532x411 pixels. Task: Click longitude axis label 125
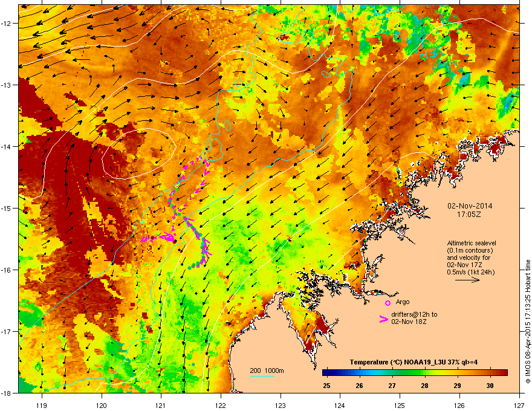(x=400, y=405)
